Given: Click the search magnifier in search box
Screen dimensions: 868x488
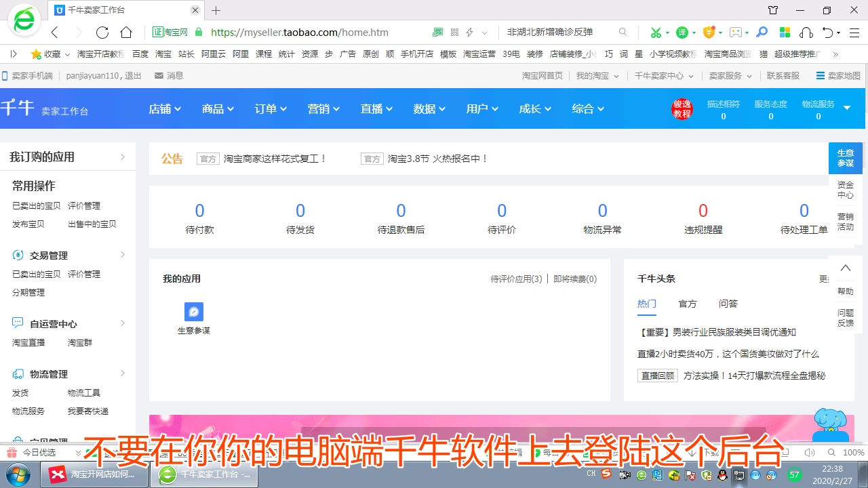Looking at the screenshot, I should point(623,33).
